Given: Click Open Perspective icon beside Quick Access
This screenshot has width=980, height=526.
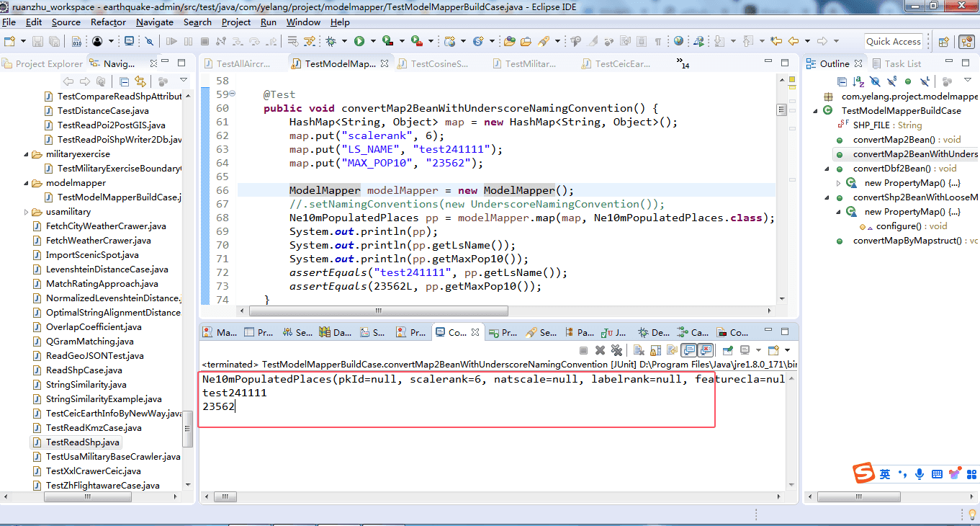Looking at the screenshot, I should coord(943,42).
